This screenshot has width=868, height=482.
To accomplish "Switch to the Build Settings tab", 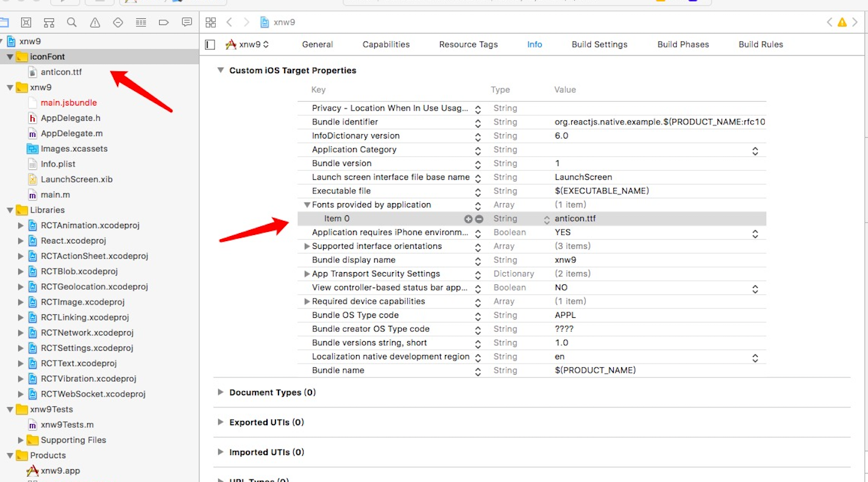I will (599, 45).
